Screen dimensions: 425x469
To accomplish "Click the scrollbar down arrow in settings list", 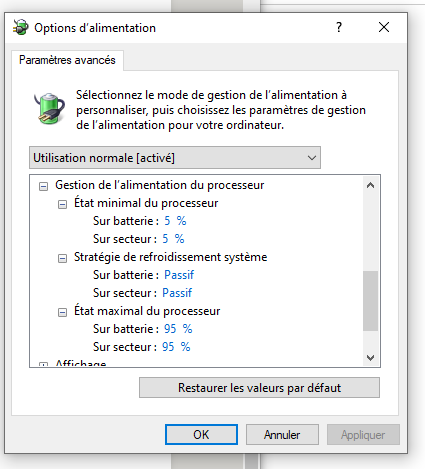I will tap(370, 358).
